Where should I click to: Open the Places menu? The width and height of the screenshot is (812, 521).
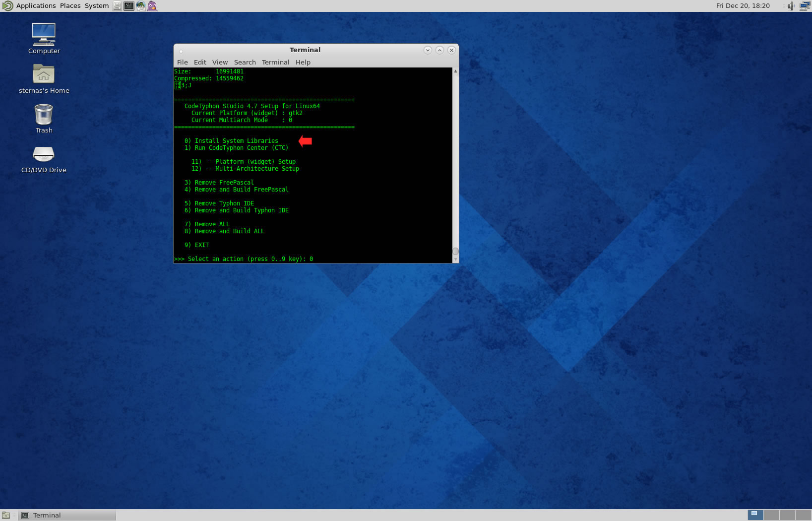70,6
